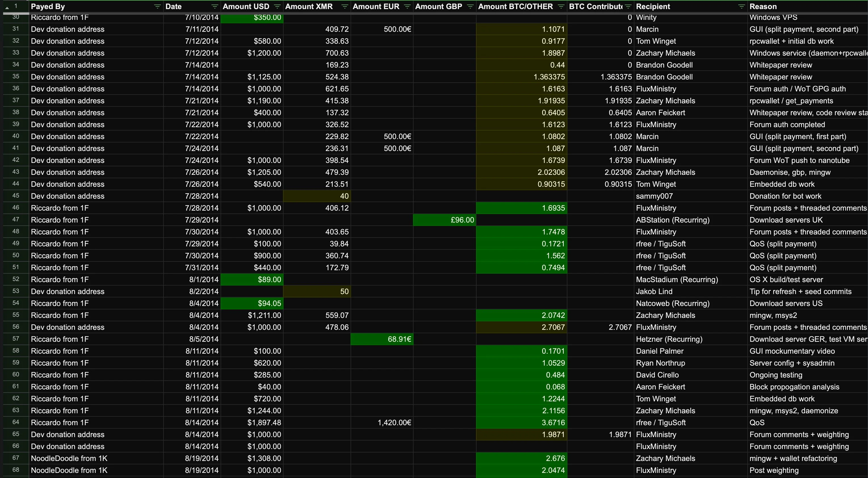Viewport: 868px width, 478px height.
Task: Expand the collapsed rows arrow beside row 1
Action: click(x=7, y=7)
